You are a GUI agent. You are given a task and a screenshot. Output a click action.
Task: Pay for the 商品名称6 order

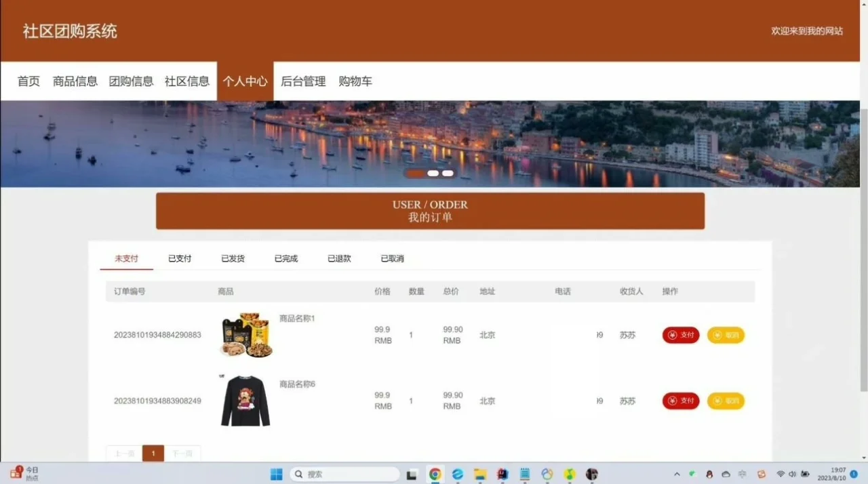680,401
